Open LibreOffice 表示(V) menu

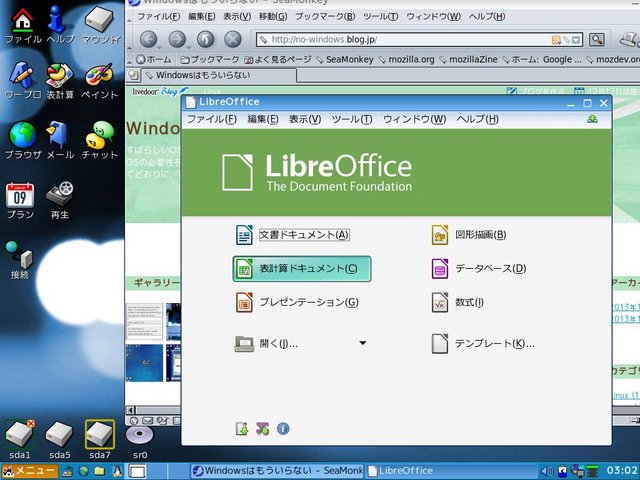pyautogui.click(x=304, y=119)
